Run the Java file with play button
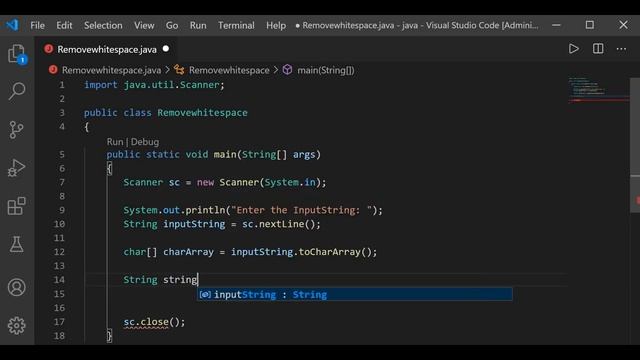The image size is (640, 360). pyautogui.click(x=573, y=49)
